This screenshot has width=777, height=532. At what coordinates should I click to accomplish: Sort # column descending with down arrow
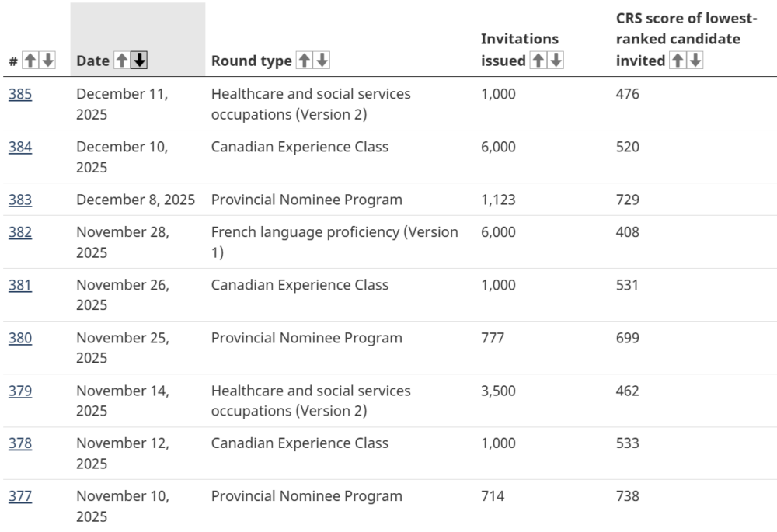[47, 61]
